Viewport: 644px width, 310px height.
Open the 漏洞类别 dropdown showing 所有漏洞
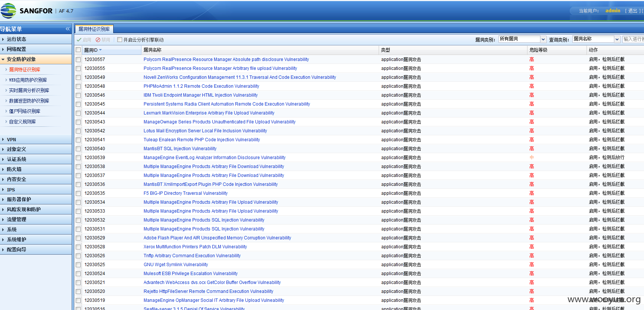point(522,39)
